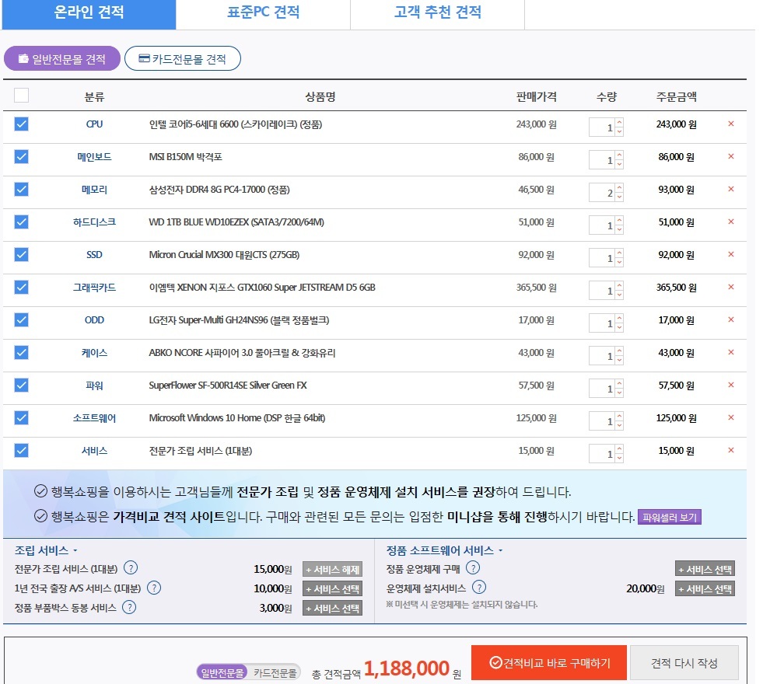Viewport: 784px width, 684px height.
Task: Switch to the 표준PC 견적 tab
Action: tap(263, 13)
